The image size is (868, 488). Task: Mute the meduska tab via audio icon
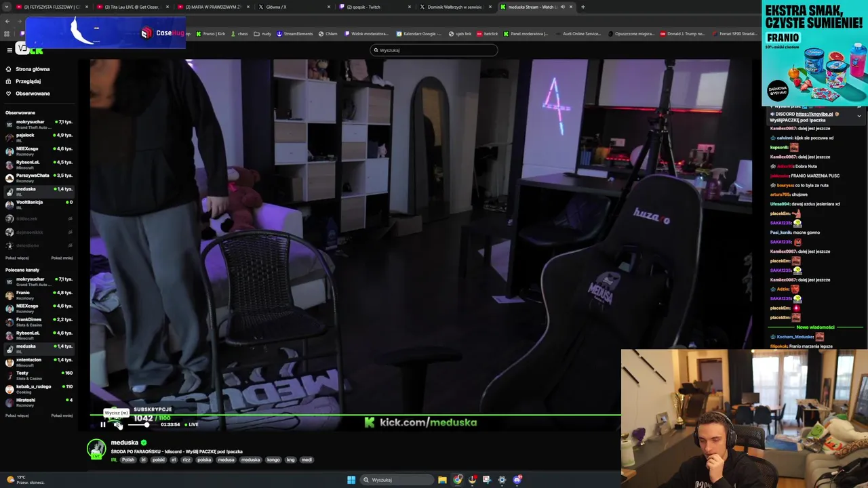(562, 7)
